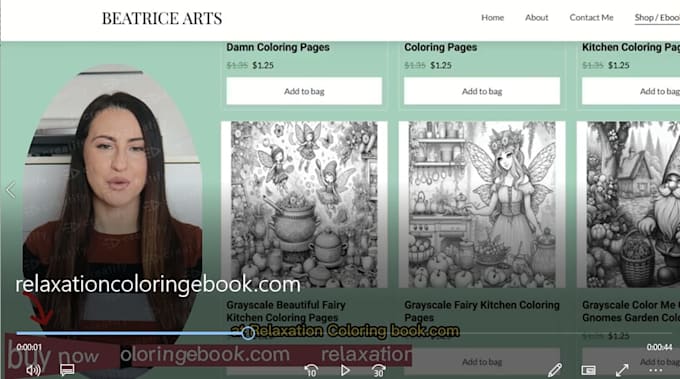Viewport: 680px width, 379px height.
Task: Open the captions/subtitles menu
Action: coord(67,370)
